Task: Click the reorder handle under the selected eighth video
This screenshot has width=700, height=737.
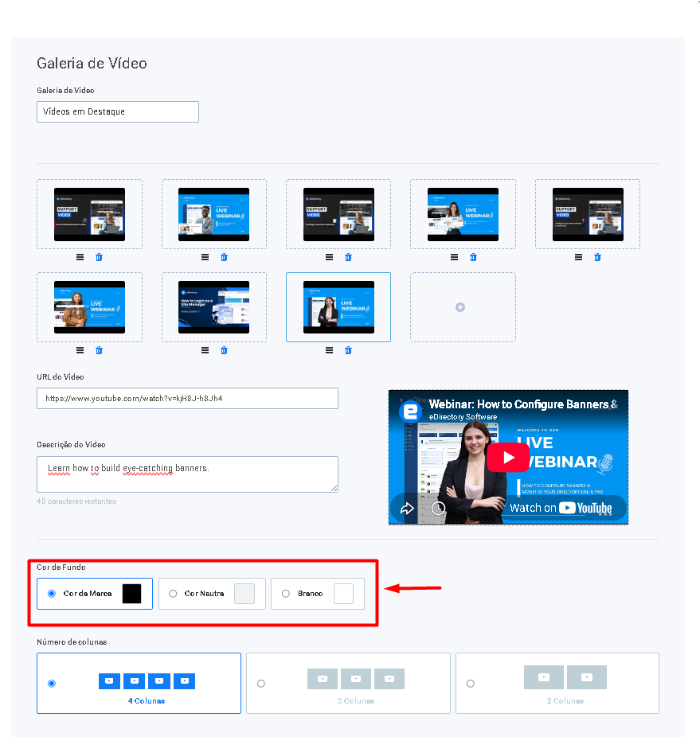Action: coord(330,350)
